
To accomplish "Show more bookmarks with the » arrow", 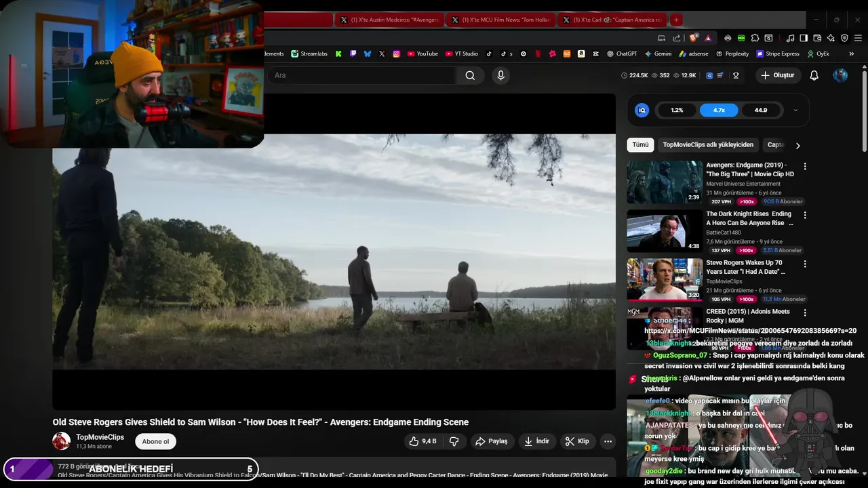I will pos(851,54).
